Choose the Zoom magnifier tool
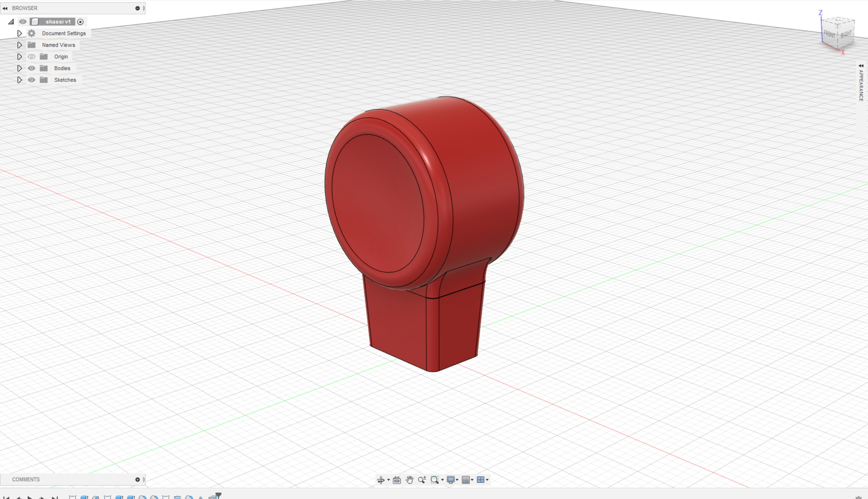The width and height of the screenshot is (868, 499). [x=422, y=480]
